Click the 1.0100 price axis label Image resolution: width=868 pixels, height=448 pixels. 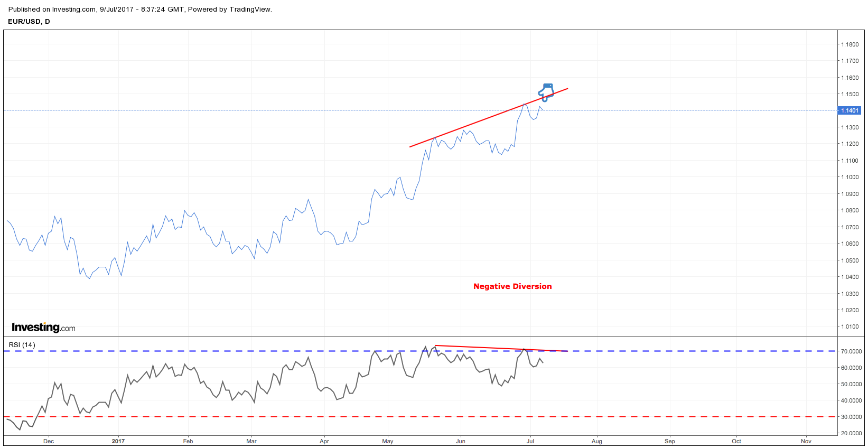[850, 326]
